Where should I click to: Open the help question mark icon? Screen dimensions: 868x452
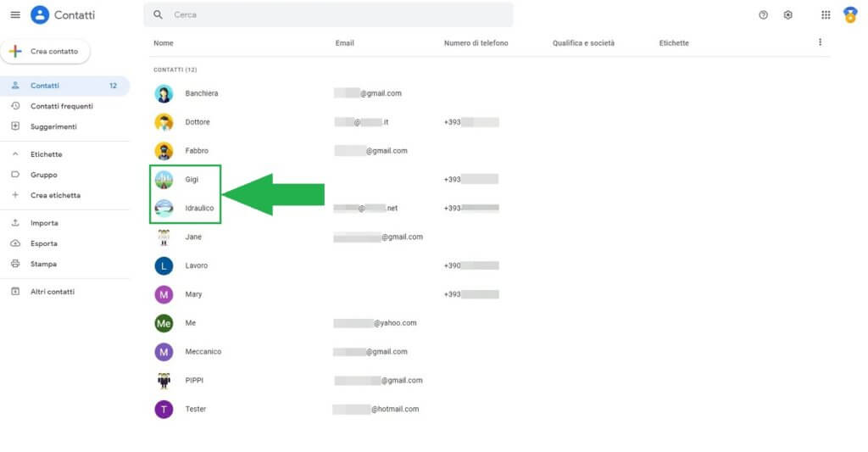point(764,15)
